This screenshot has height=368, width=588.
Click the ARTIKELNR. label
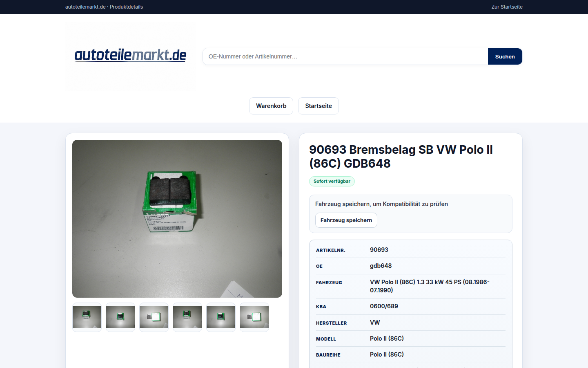tap(331, 250)
